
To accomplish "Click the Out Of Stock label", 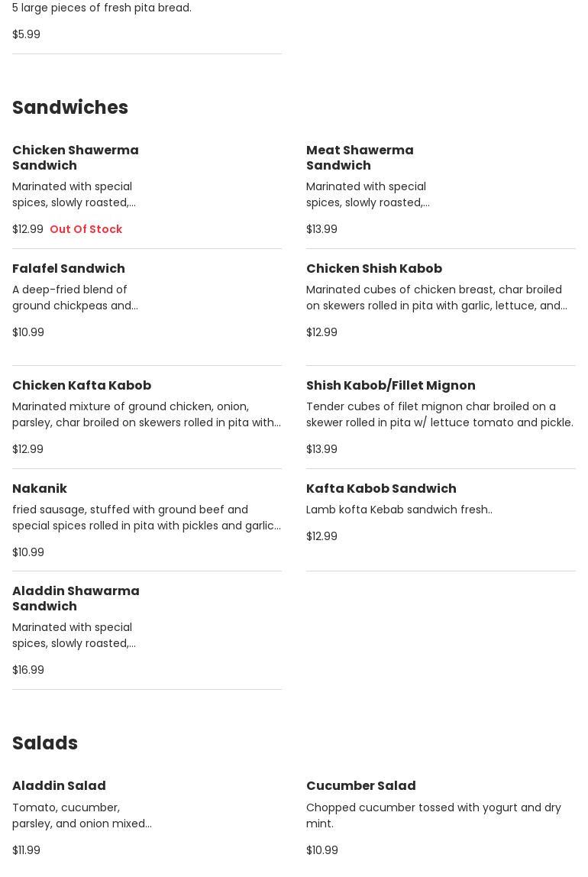I will pos(86,229).
